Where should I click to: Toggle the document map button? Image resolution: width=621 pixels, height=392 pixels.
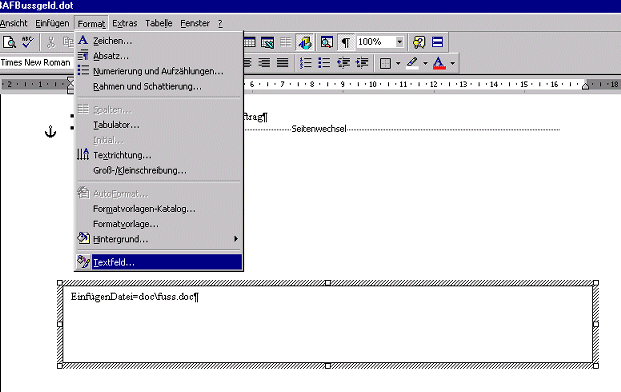(327, 42)
